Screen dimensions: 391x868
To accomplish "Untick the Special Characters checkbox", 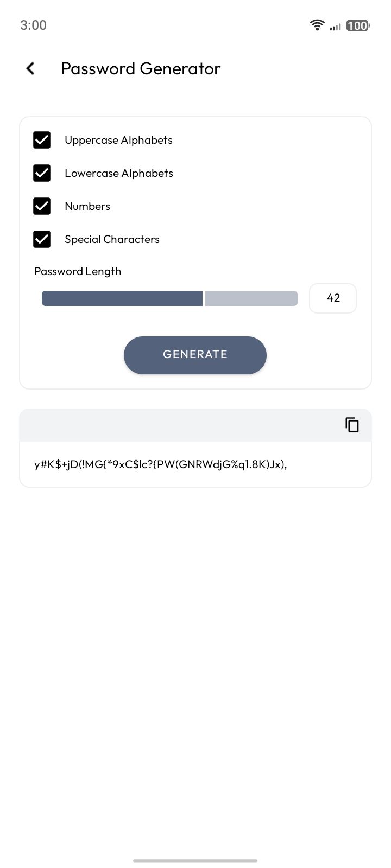I will (x=42, y=239).
